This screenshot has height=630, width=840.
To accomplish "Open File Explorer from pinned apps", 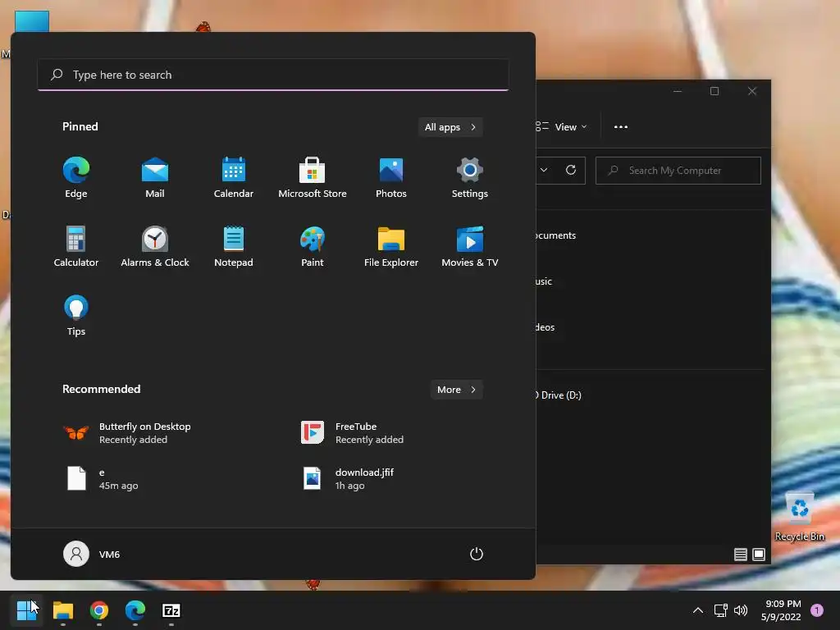I will pyautogui.click(x=391, y=246).
